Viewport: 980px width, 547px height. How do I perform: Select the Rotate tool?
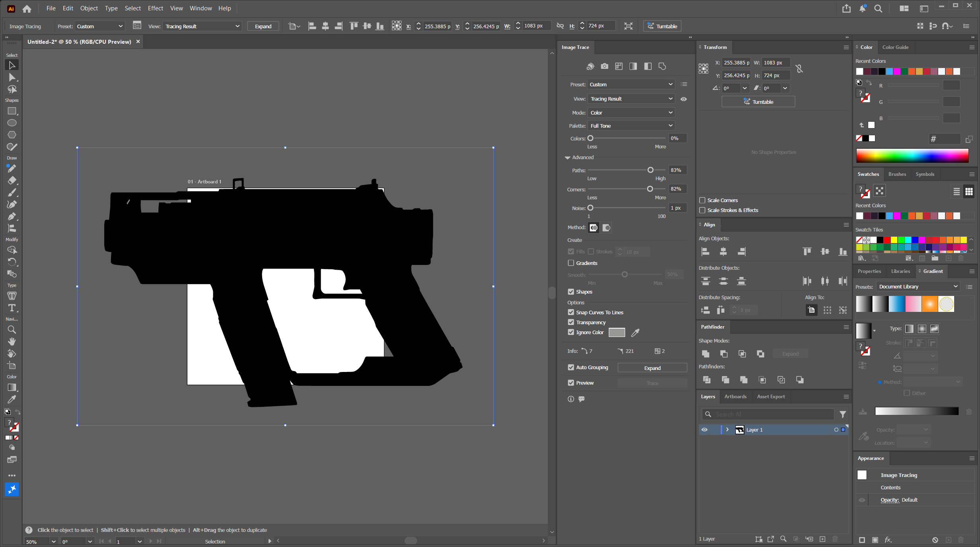[12, 262]
